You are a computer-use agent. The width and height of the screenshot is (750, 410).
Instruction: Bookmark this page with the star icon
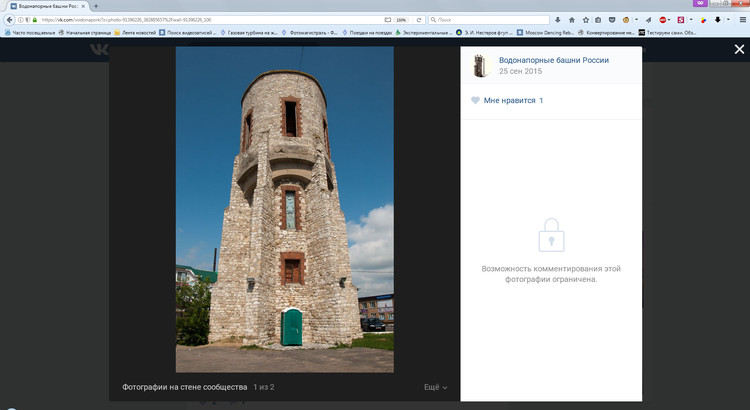[586, 20]
